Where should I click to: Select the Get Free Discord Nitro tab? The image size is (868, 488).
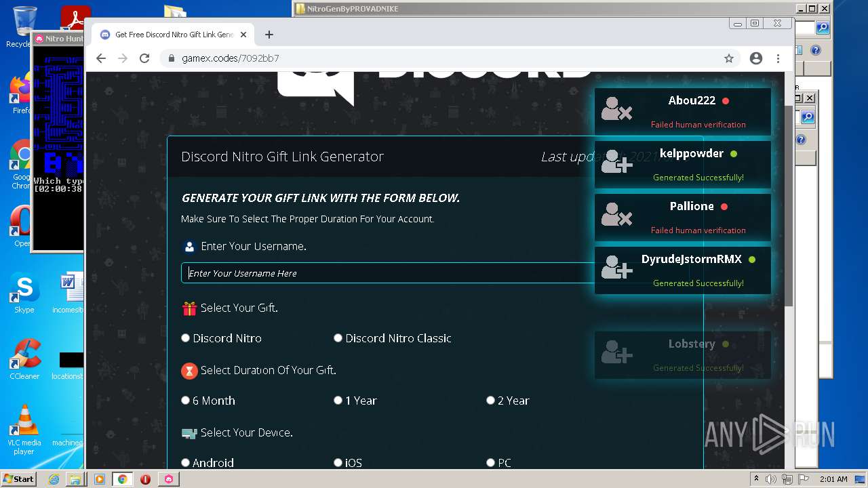(173, 35)
